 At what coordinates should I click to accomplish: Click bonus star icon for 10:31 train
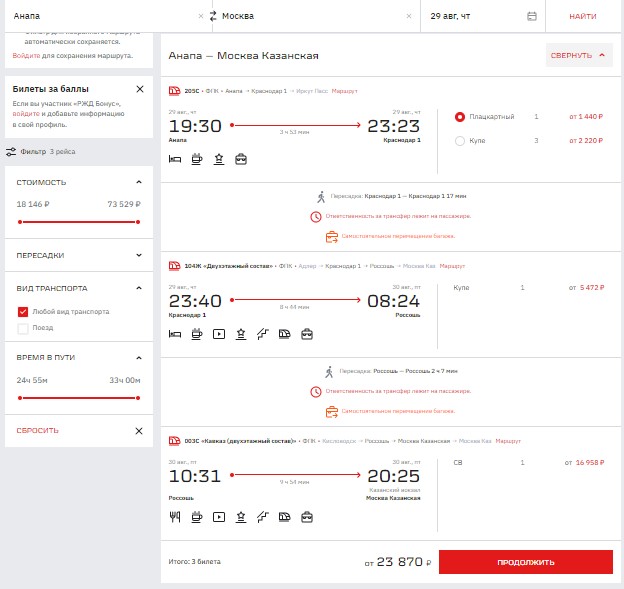pyautogui.click(x=241, y=517)
